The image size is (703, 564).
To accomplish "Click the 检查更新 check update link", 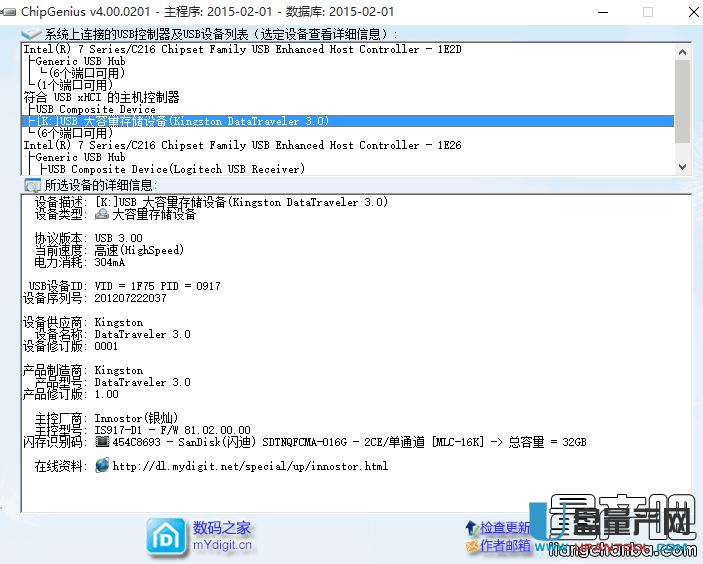I will [x=505, y=527].
